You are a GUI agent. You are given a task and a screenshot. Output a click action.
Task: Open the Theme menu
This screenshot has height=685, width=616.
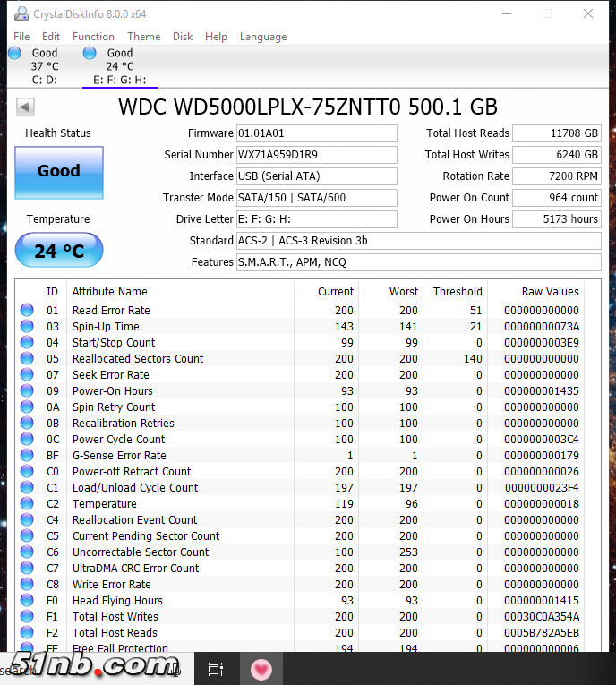click(x=143, y=37)
